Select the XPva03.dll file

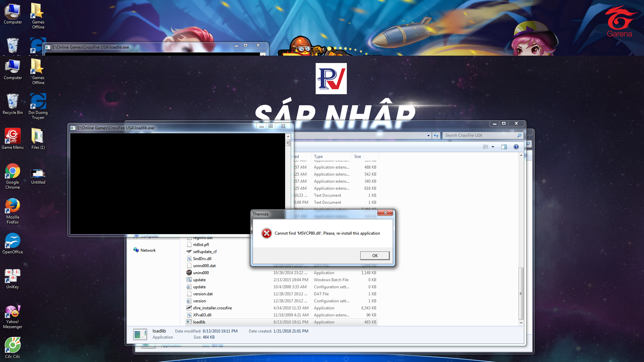click(202, 315)
